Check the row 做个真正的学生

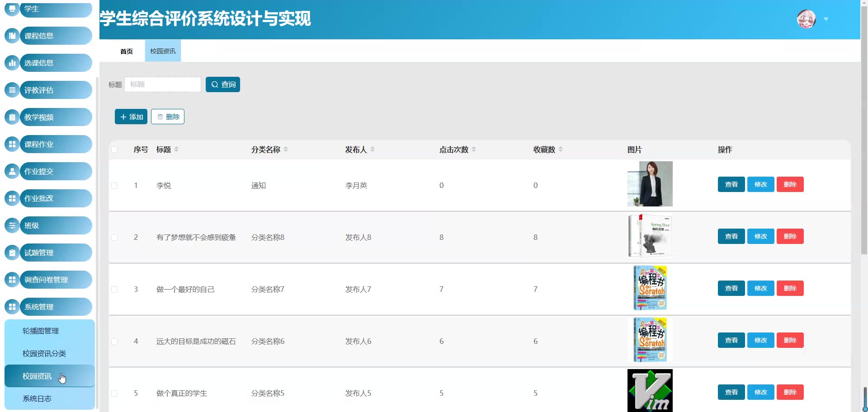[x=114, y=393]
